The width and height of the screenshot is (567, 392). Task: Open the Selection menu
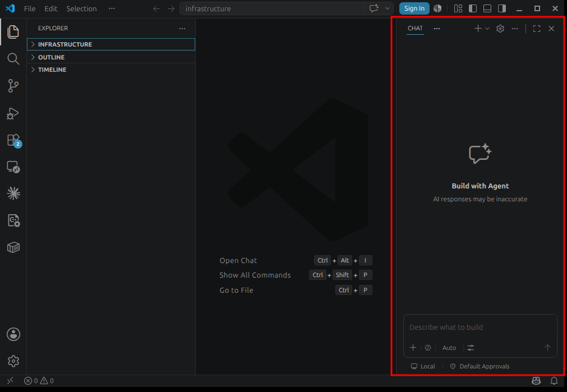click(x=81, y=8)
